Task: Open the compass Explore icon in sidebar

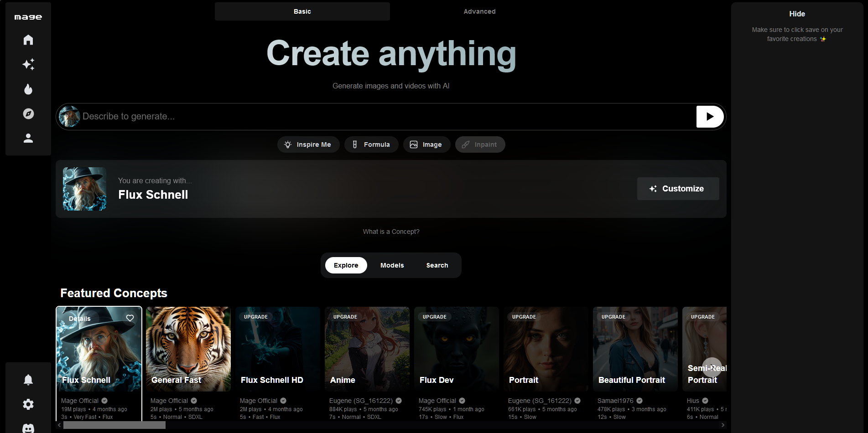Action: [28, 114]
